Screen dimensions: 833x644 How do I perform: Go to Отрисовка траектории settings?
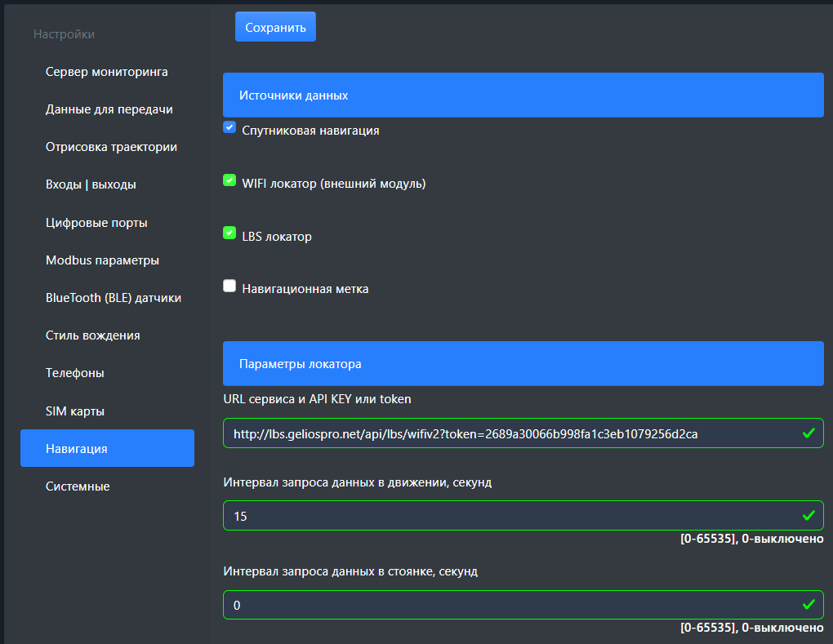coord(111,147)
